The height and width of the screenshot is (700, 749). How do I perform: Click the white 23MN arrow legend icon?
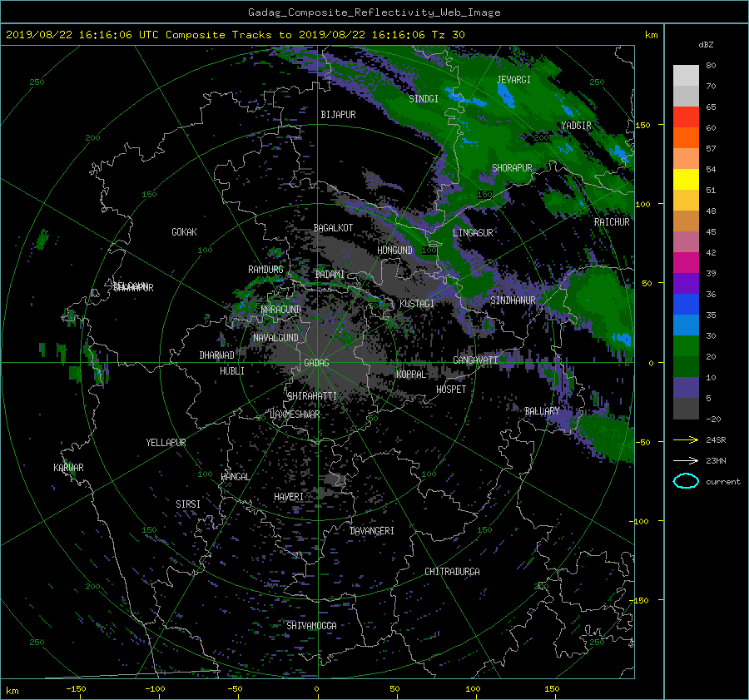click(x=686, y=460)
